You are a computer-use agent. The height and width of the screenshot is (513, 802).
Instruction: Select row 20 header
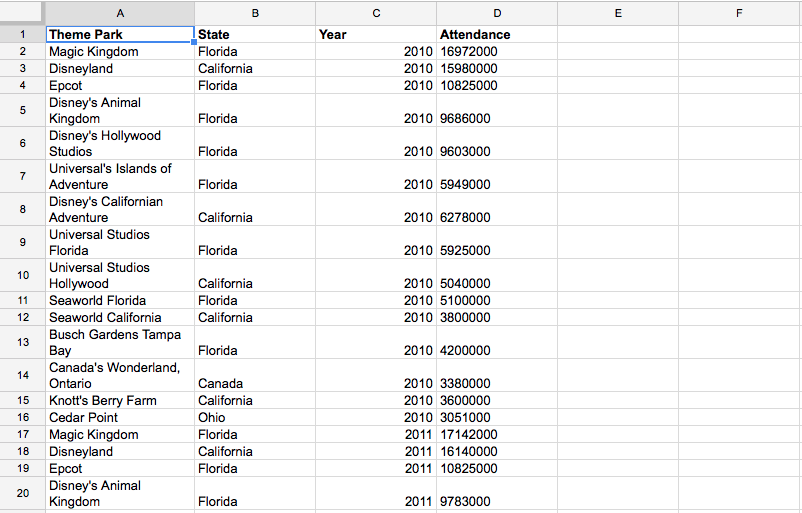click(23, 493)
